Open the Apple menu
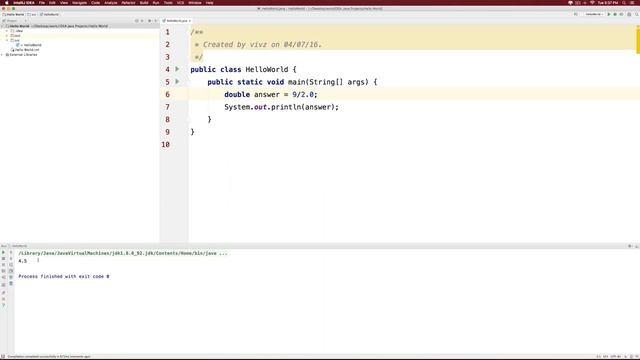The width and height of the screenshot is (640, 360). pos(6,2)
